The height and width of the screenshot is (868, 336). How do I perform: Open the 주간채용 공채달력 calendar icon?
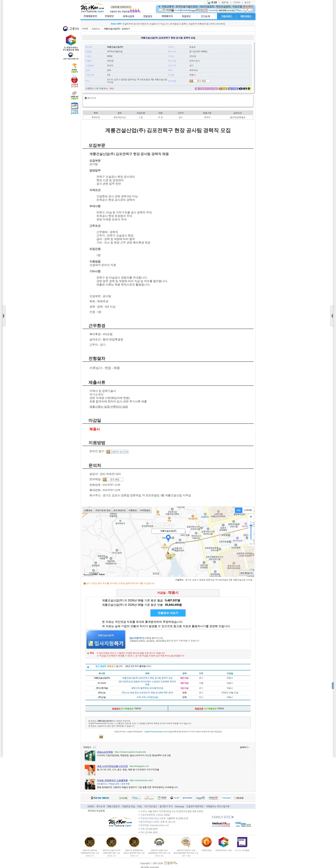[x=74, y=108]
